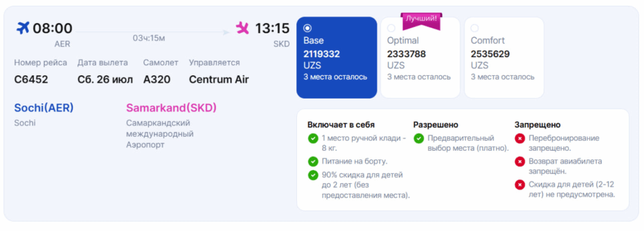The image size is (644, 231).
Task: Click the Samarkand(SKD) destination link
Action: (x=171, y=108)
